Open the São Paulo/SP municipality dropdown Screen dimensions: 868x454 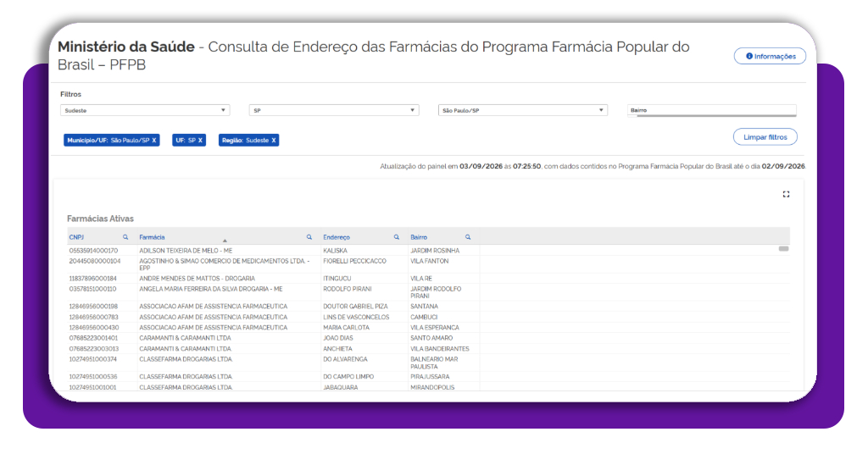522,111
